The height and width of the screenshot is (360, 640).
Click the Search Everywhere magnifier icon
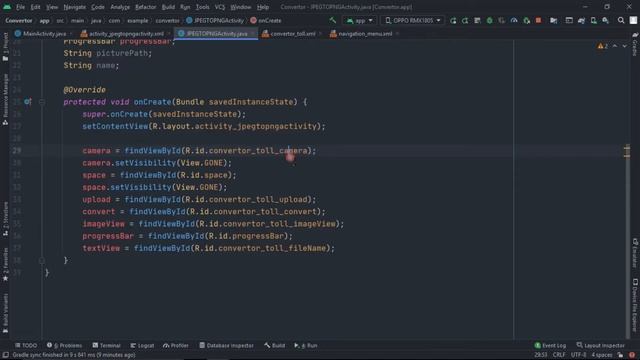(x=621, y=20)
